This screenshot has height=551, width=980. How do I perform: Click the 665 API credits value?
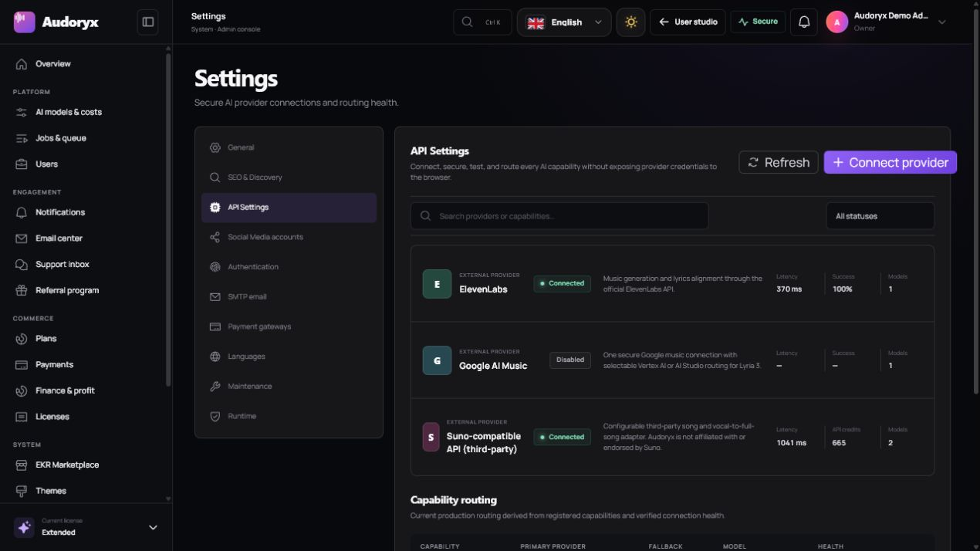click(839, 443)
